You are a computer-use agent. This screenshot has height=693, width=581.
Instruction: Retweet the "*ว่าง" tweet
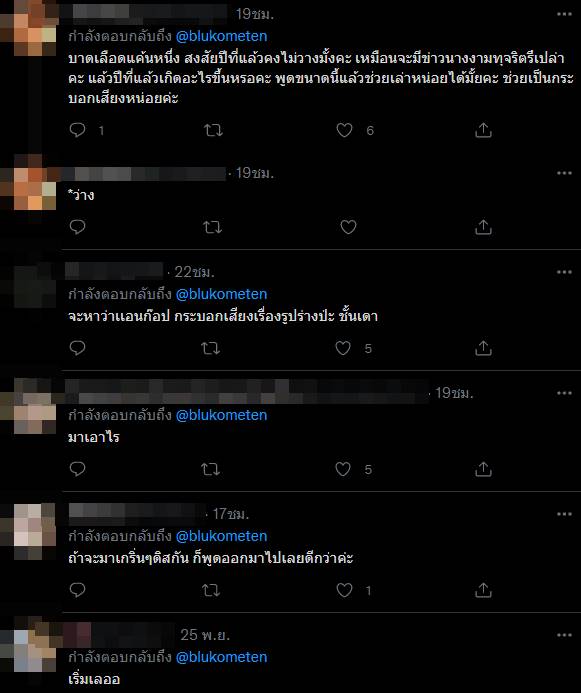(213, 227)
